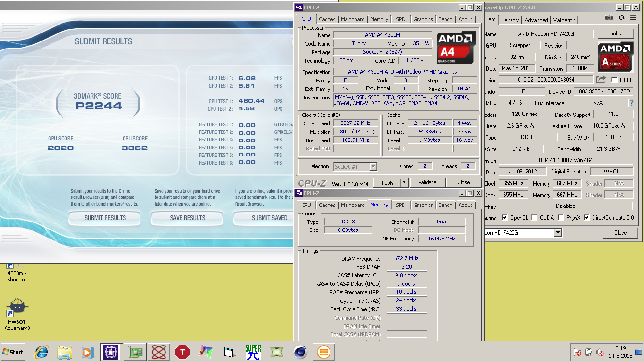Open the red octagon T taskbar icon

pyautogui.click(x=182, y=352)
